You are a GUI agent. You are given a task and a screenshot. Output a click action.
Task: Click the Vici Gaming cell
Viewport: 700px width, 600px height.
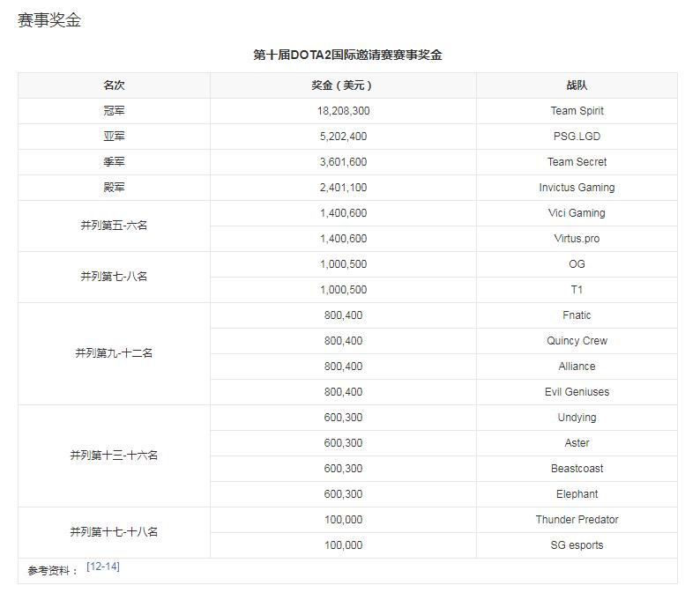click(577, 213)
